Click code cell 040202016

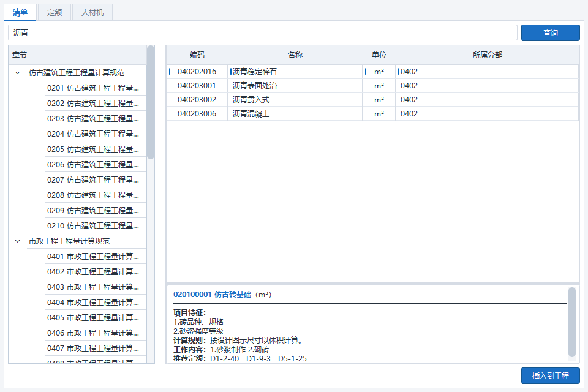tap(197, 72)
